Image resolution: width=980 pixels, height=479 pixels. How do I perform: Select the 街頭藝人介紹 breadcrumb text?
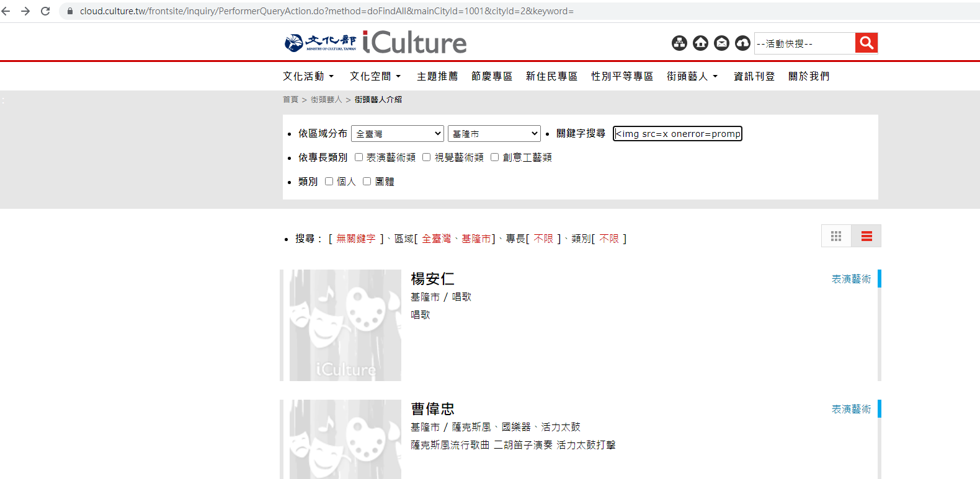(x=378, y=100)
